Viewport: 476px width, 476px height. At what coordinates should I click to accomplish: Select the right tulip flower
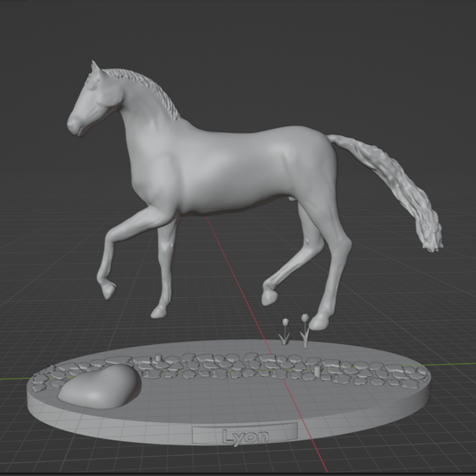point(305,331)
